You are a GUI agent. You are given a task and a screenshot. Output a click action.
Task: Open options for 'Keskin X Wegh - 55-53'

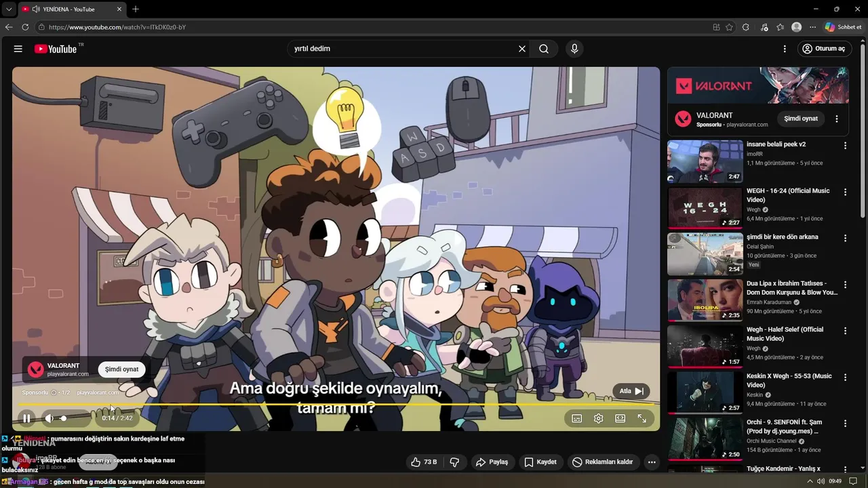845,377
